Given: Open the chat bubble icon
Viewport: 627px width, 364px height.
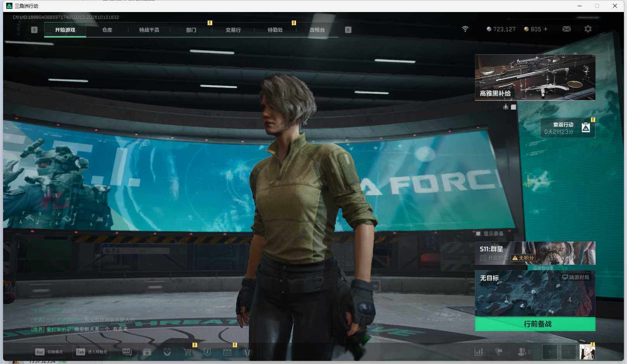Looking at the screenshot, I should [127, 352].
